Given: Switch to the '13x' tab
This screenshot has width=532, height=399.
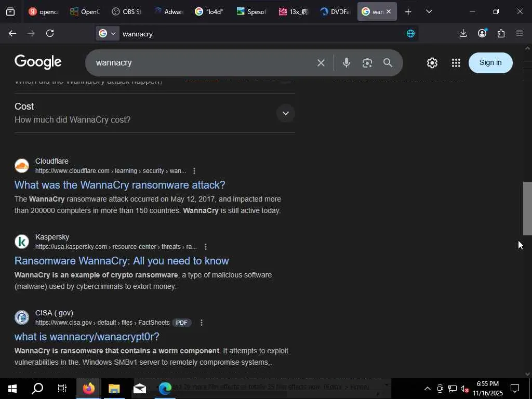Looking at the screenshot, I should [x=293, y=12].
